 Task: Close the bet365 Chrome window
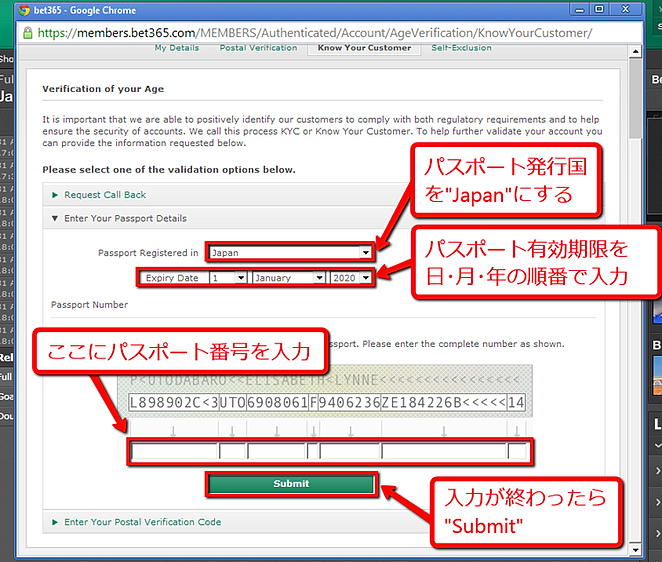pyautogui.click(x=626, y=9)
